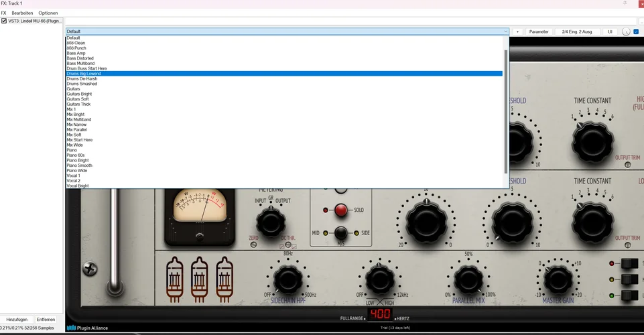Click the DC THR. trim screw
This screenshot has width=644, height=335.
(x=288, y=245)
